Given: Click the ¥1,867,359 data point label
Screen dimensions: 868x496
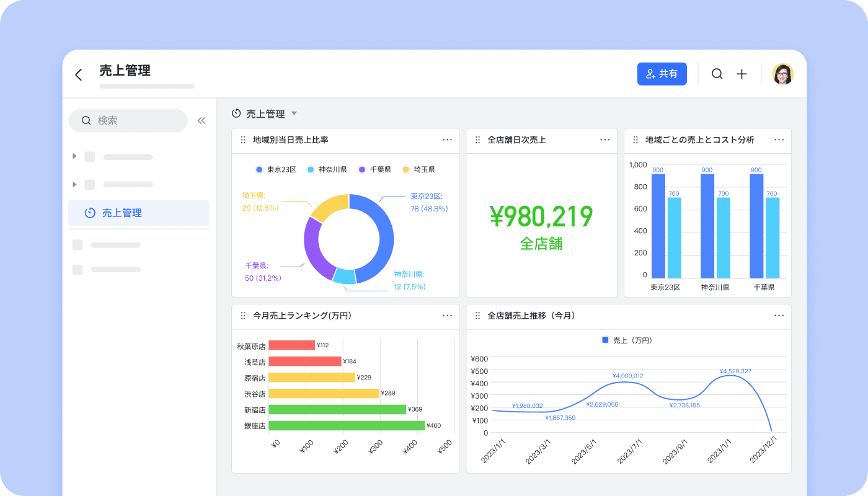Looking at the screenshot, I should click(560, 418).
